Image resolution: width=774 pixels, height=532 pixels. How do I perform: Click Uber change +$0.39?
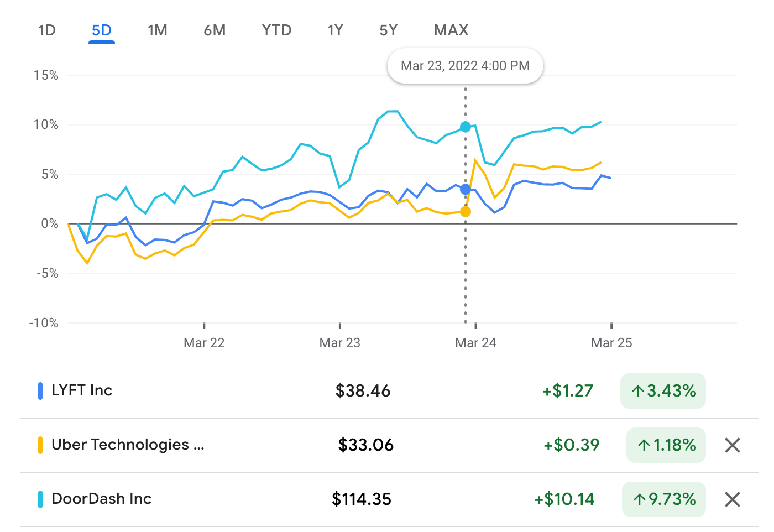(572, 445)
